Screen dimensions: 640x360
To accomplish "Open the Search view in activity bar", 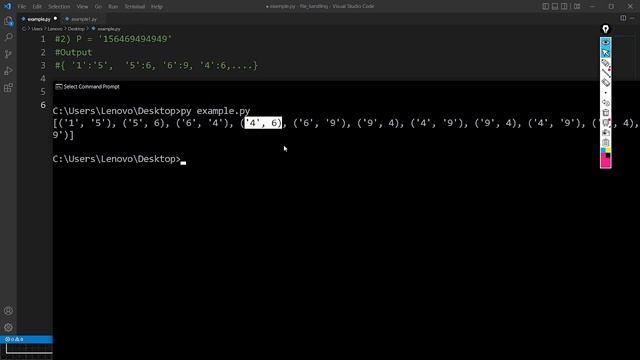I will click(8, 37).
